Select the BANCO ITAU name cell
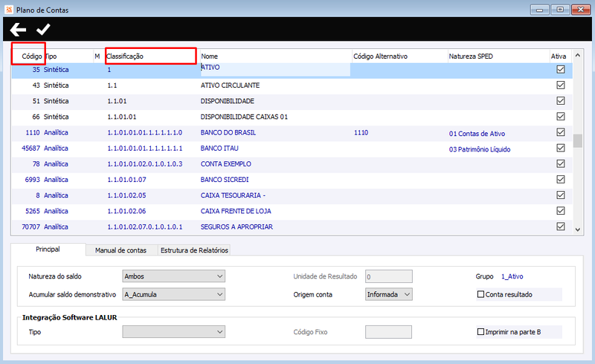This screenshot has height=364, width=595. pos(219,148)
